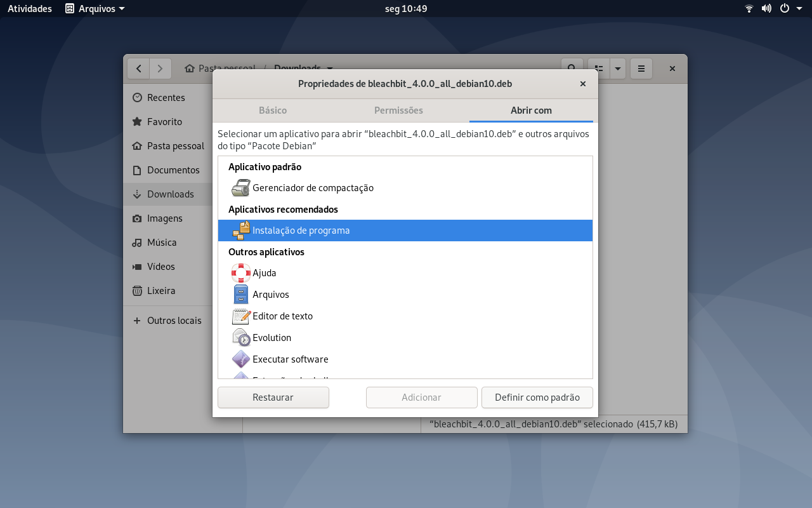The height and width of the screenshot is (508, 812).
Task: Click the Ajuda lifebuoy icon
Action: (240, 273)
